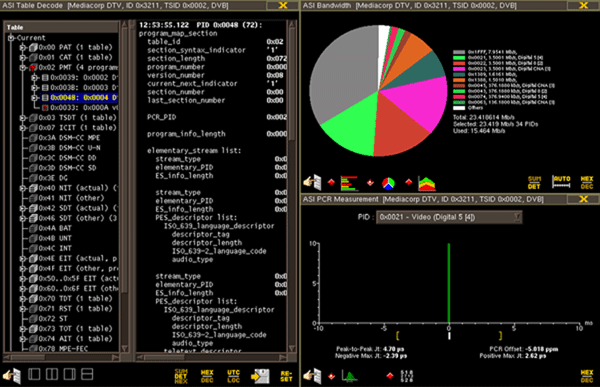Close the ASI Table Decode panel
600x387 pixels.
tap(283, 5)
